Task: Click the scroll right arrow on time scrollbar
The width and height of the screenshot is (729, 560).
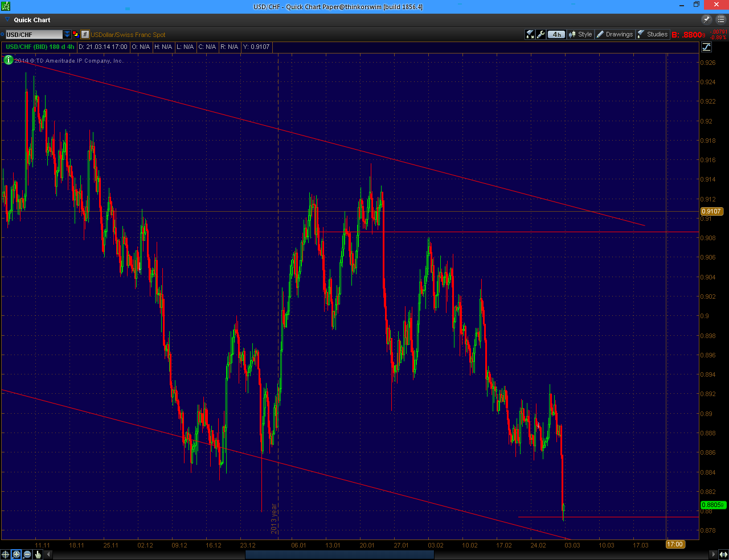Action: (713, 554)
